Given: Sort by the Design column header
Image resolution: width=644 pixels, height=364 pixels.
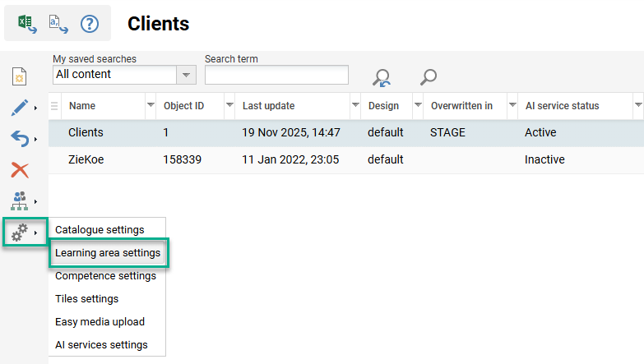Looking at the screenshot, I should [x=383, y=106].
